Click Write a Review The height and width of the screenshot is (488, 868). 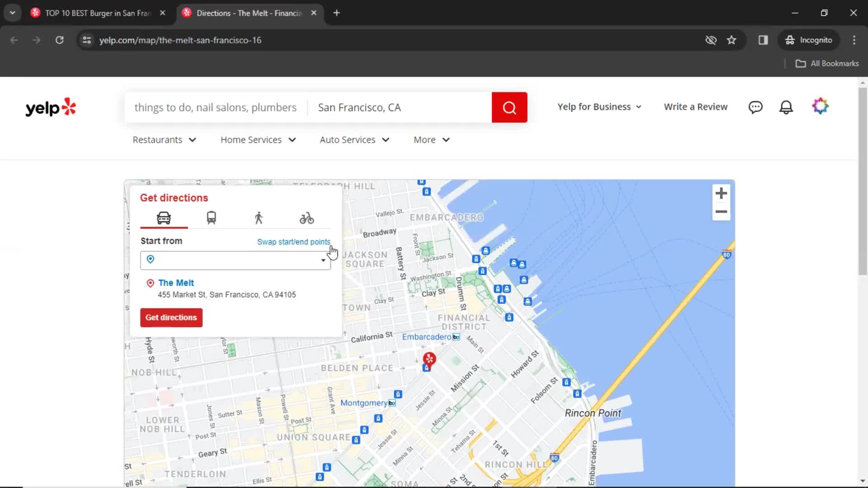(x=696, y=107)
